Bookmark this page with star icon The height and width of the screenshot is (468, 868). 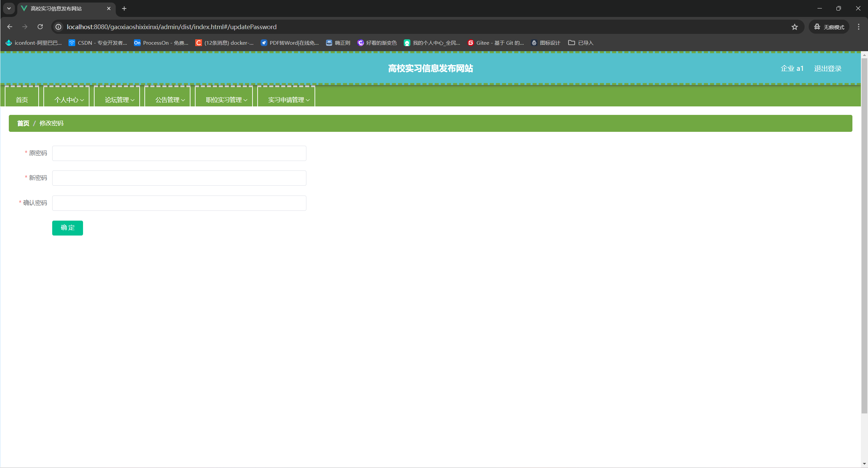click(794, 27)
